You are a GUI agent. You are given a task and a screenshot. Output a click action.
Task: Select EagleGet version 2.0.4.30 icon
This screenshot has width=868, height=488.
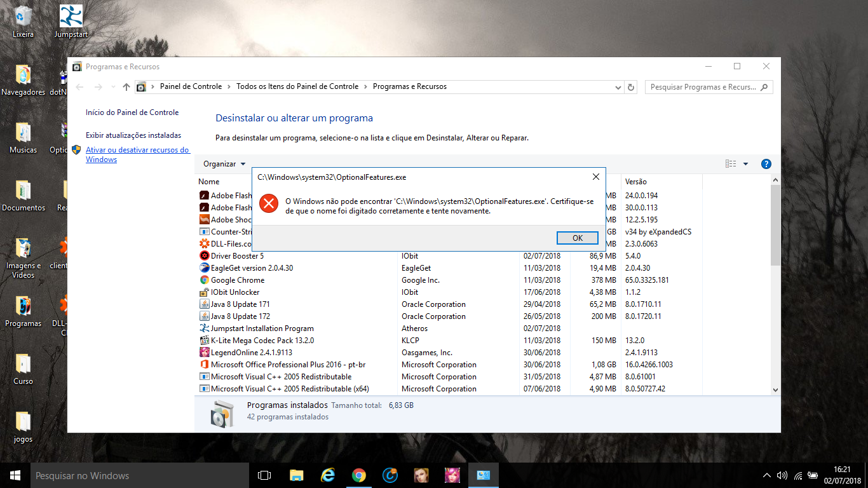click(x=205, y=268)
